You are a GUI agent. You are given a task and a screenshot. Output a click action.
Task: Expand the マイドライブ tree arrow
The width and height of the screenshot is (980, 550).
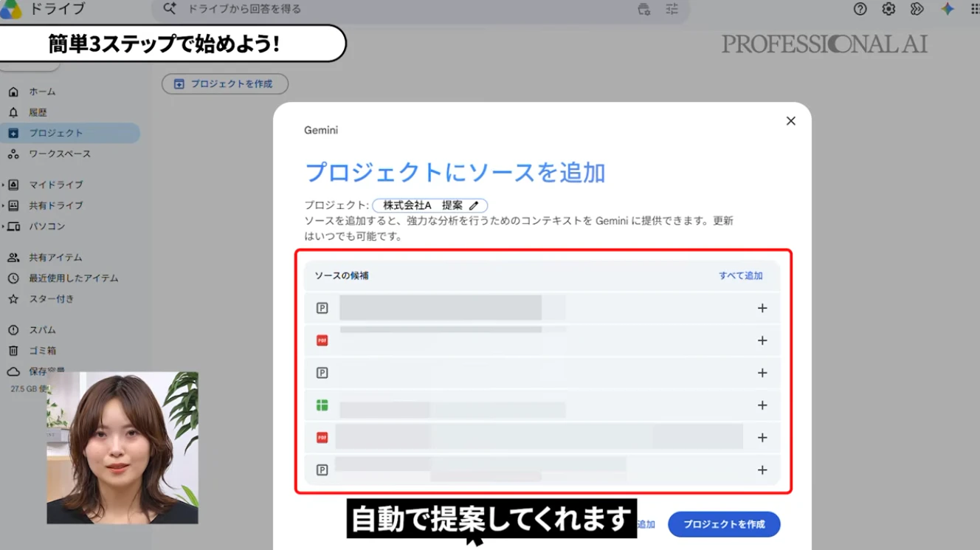click(3, 185)
